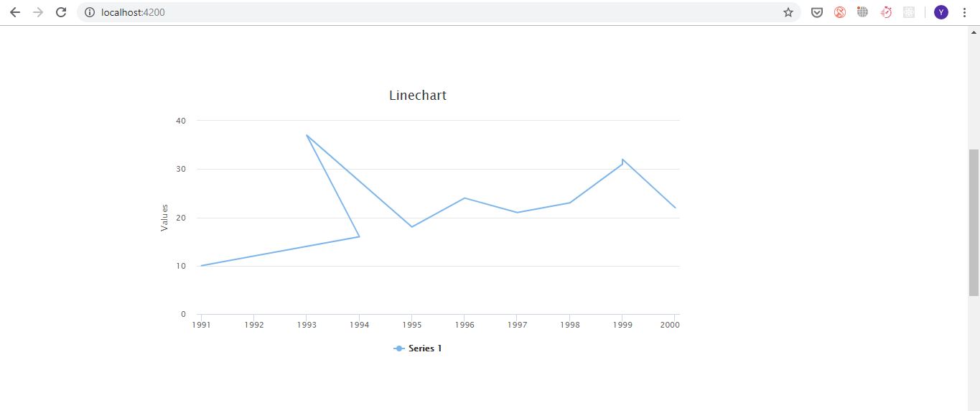Click the 10 y-axis label
This screenshot has width=980, height=411.
pos(181,266)
